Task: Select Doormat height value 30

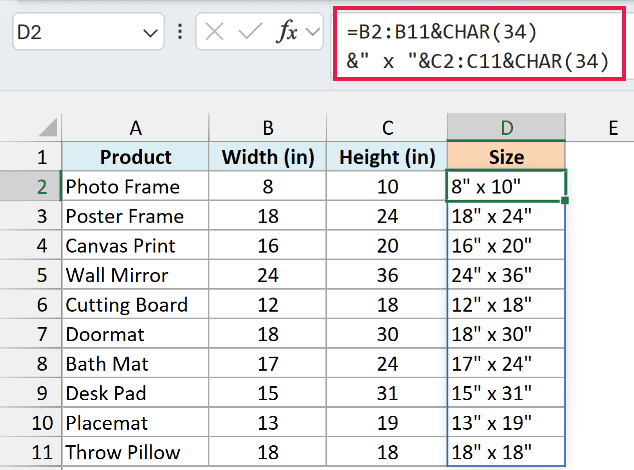Action: tap(387, 334)
